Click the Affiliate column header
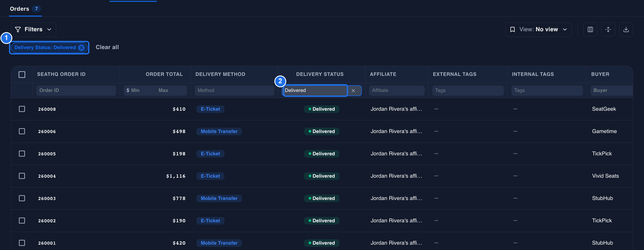 pyautogui.click(x=383, y=74)
